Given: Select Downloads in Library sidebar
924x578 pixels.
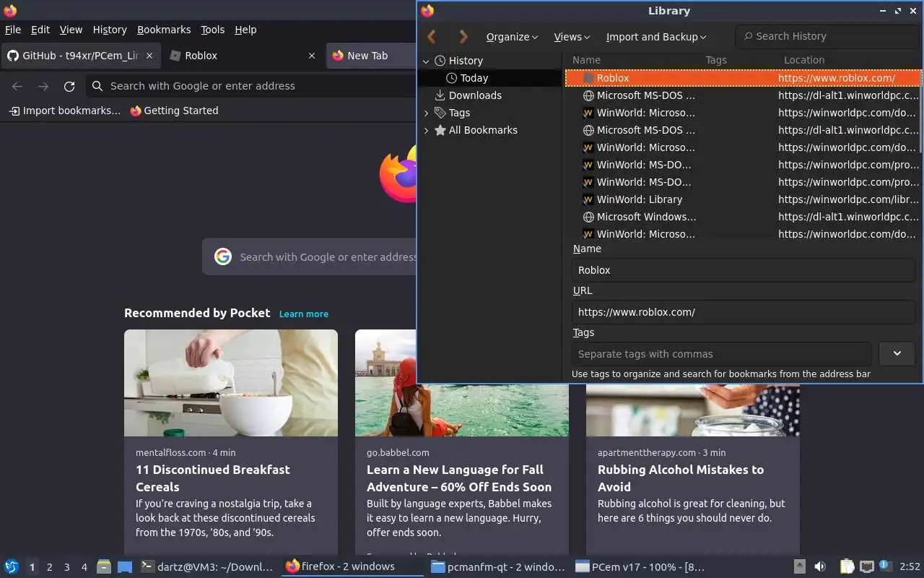Looking at the screenshot, I should tap(490, 95).
